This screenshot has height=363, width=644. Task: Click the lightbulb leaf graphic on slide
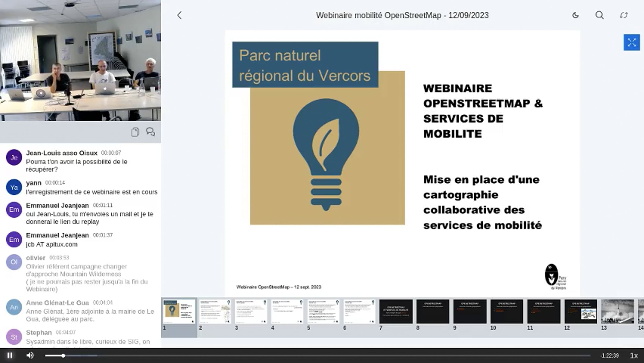[x=326, y=154]
